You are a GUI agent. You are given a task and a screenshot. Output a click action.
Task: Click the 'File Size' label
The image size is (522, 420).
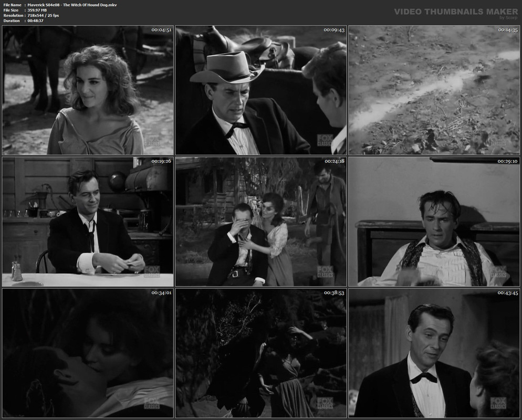[11, 10]
